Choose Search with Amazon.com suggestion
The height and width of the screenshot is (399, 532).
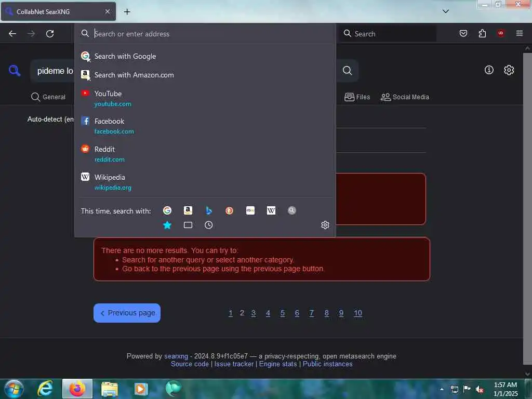[x=205, y=75]
